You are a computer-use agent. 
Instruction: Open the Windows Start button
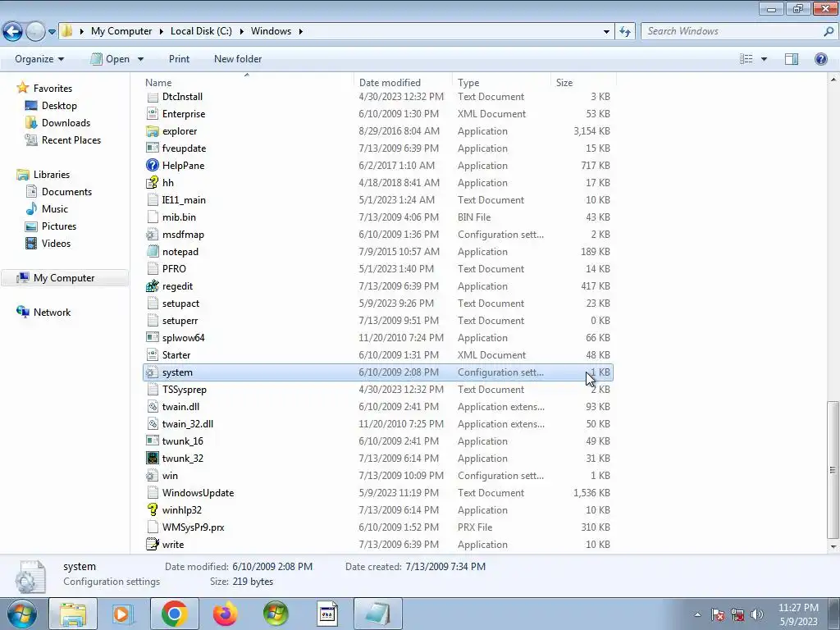point(22,614)
